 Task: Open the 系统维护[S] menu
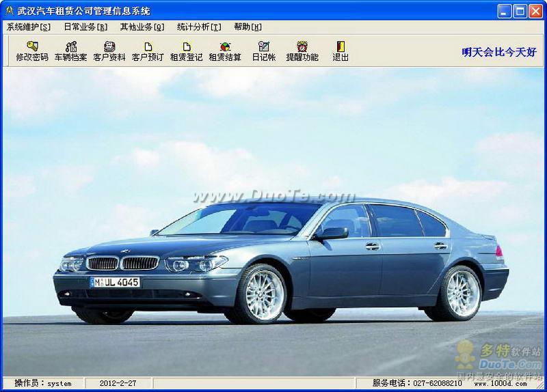(x=29, y=27)
